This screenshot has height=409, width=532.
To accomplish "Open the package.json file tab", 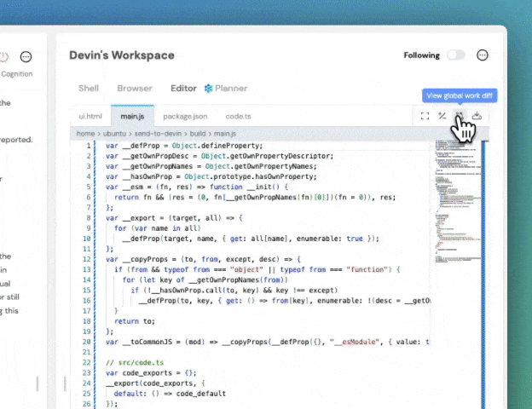I will coord(185,117).
